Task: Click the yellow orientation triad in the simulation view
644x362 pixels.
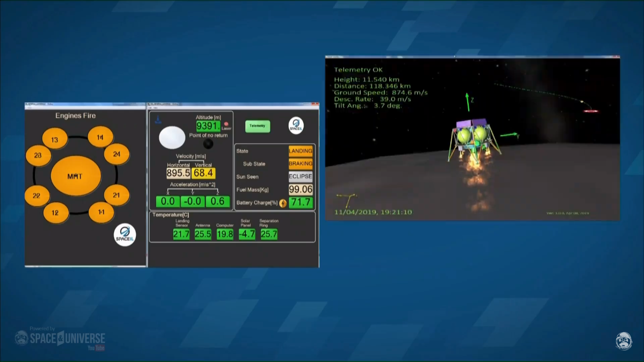Action: 347,200
